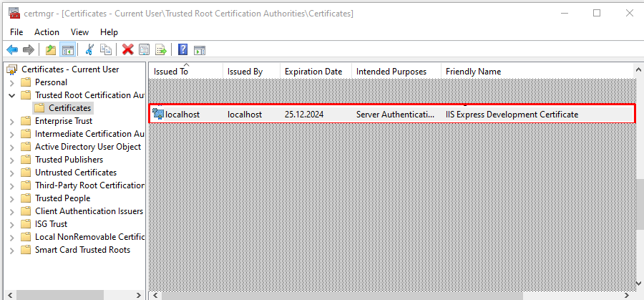This screenshot has width=644, height=300.
Task: Select Intermediate Certification Authorities folder
Action: [x=89, y=134]
